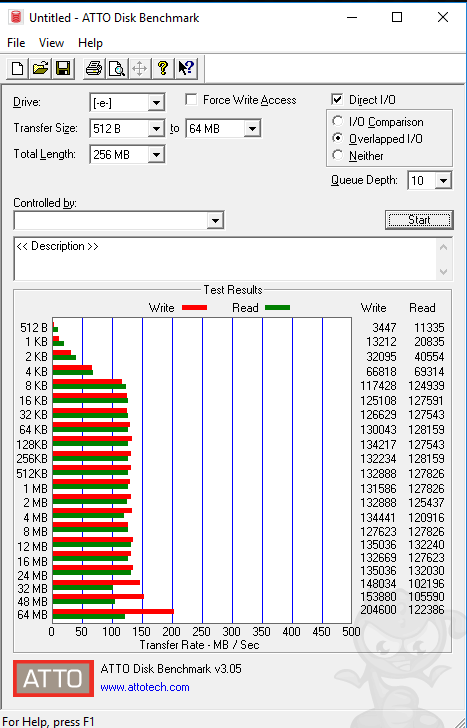Open the www.attotech.com link

pyautogui.click(x=145, y=687)
